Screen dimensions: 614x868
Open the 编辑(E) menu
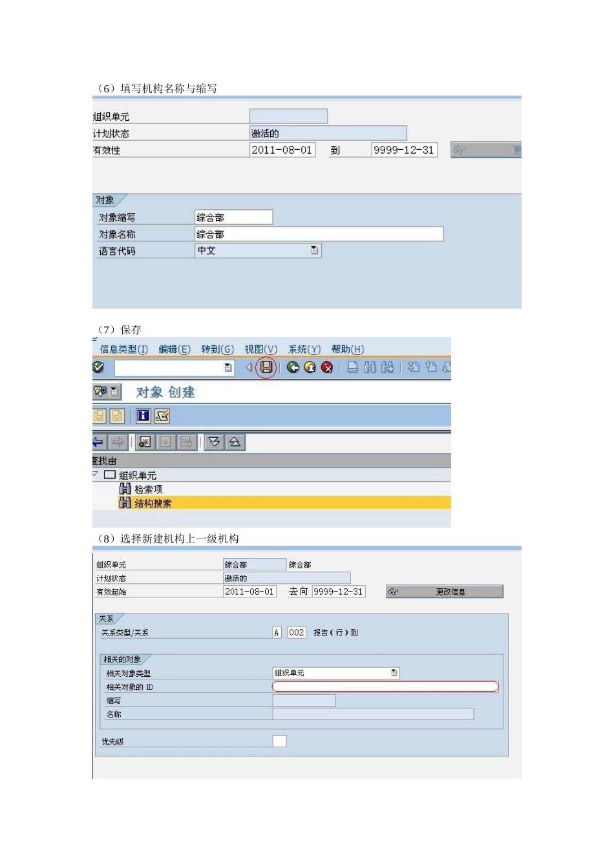(175, 349)
